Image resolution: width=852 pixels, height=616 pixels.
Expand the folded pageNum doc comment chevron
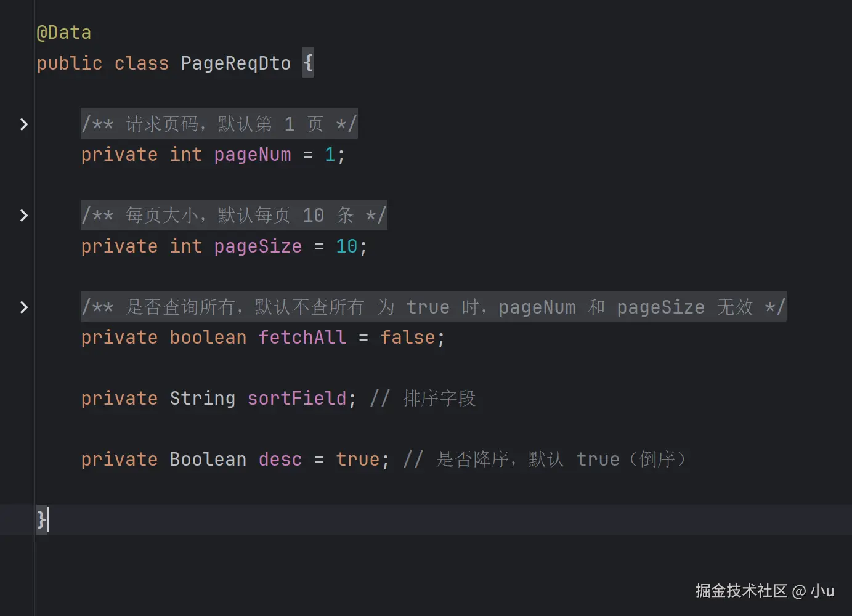[24, 124]
